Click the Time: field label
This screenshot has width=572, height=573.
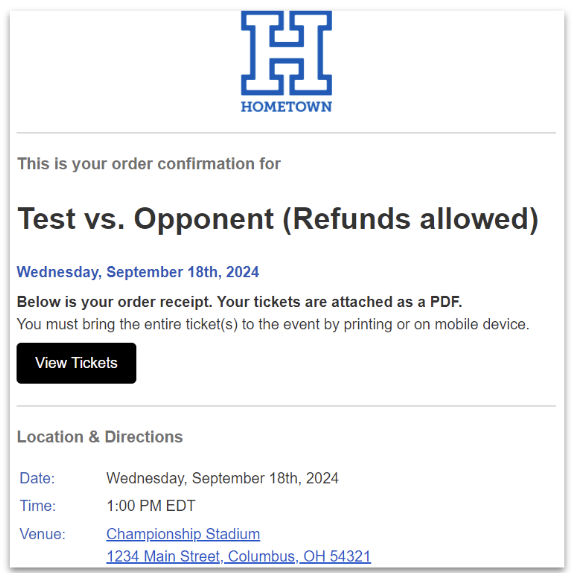point(38,506)
